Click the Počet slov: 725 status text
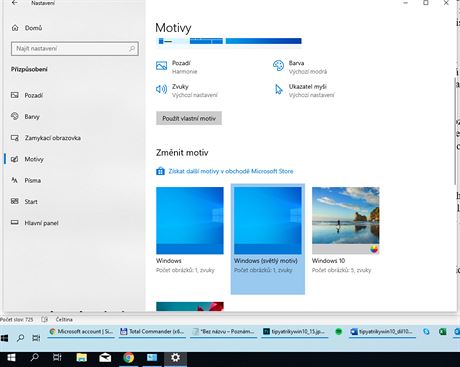Screen dimensions: 460x367 17,319
